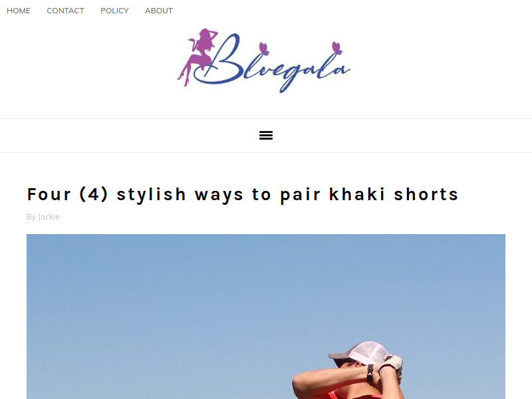Screen dimensions: 532x399
Task: Go to the HOME page
Action: [19, 11]
